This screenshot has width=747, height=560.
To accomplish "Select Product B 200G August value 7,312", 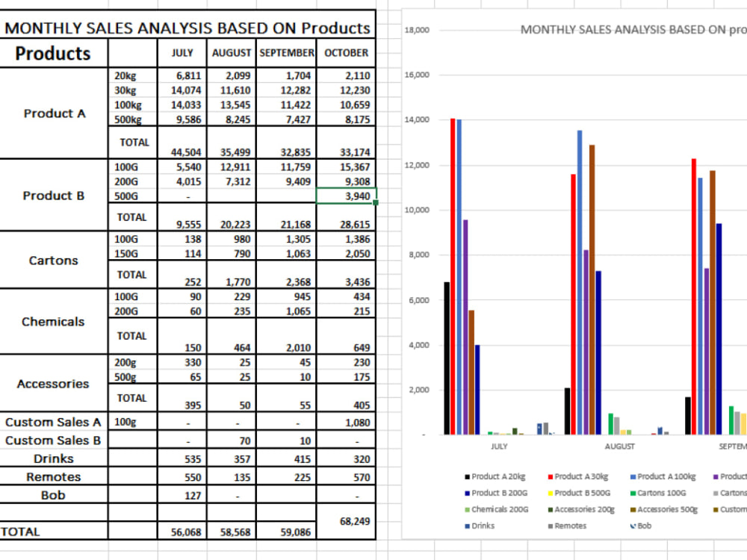I will pos(232,181).
